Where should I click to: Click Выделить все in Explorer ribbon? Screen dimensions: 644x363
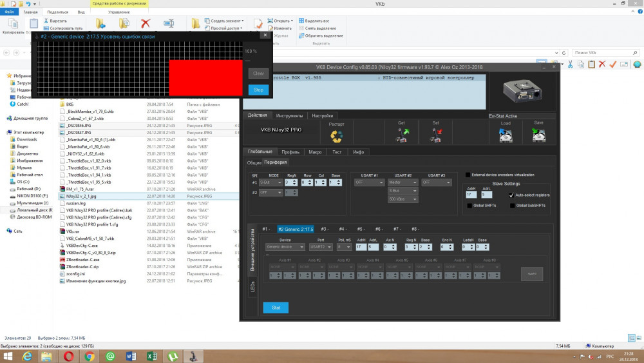pos(314,21)
